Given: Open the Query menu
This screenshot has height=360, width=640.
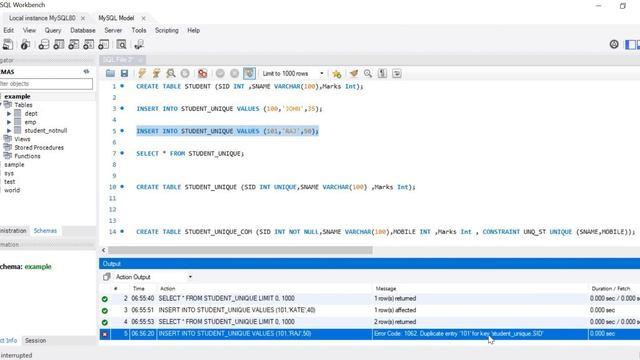Looking at the screenshot, I should click(x=53, y=30).
